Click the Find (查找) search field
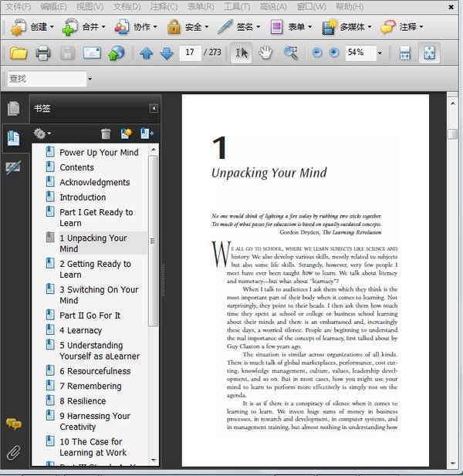 tap(47, 79)
